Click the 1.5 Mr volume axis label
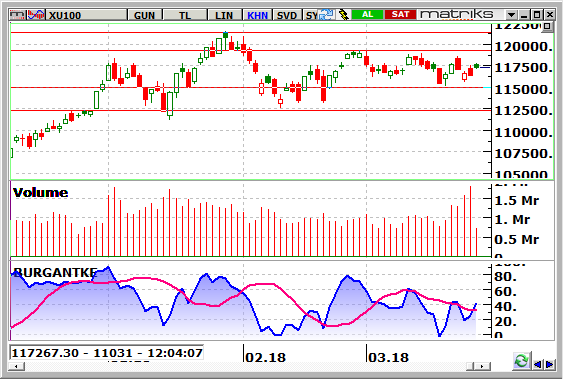Viewport: 564px width, 379px height. point(517,201)
